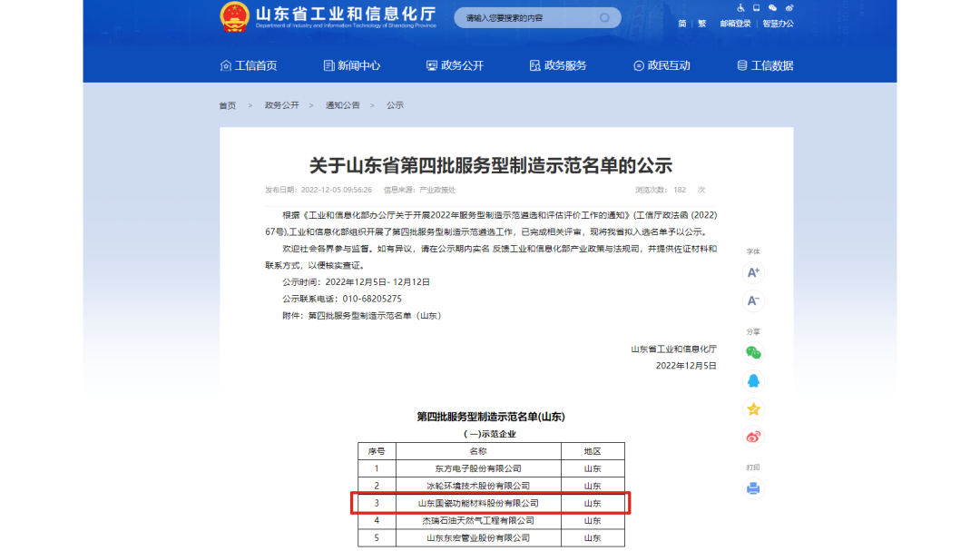Screen dimensions: 980x551
Task: Go to 政务公开 breadcrumb
Action: [282, 105]
